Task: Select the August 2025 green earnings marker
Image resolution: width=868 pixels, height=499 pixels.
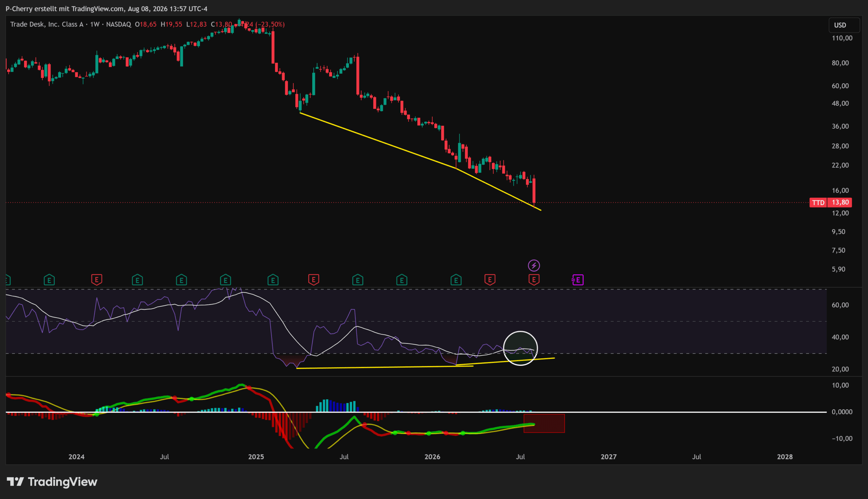Action: point(358,280)
